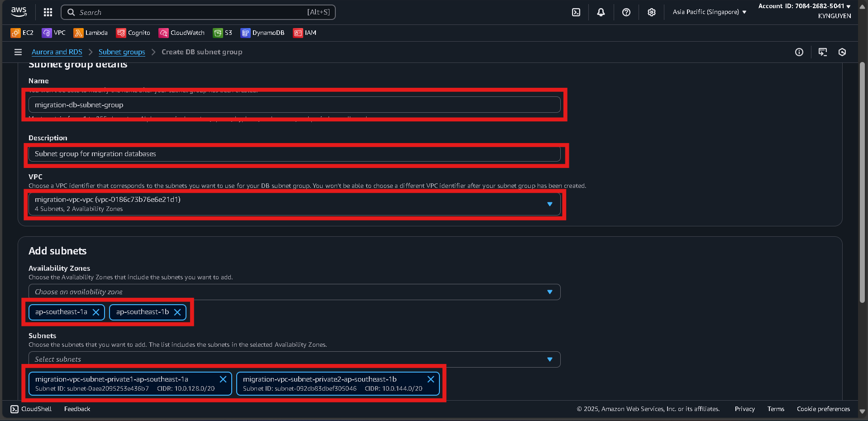Open the CloudWatch shortcut in favorites bar

pos(182,33)
